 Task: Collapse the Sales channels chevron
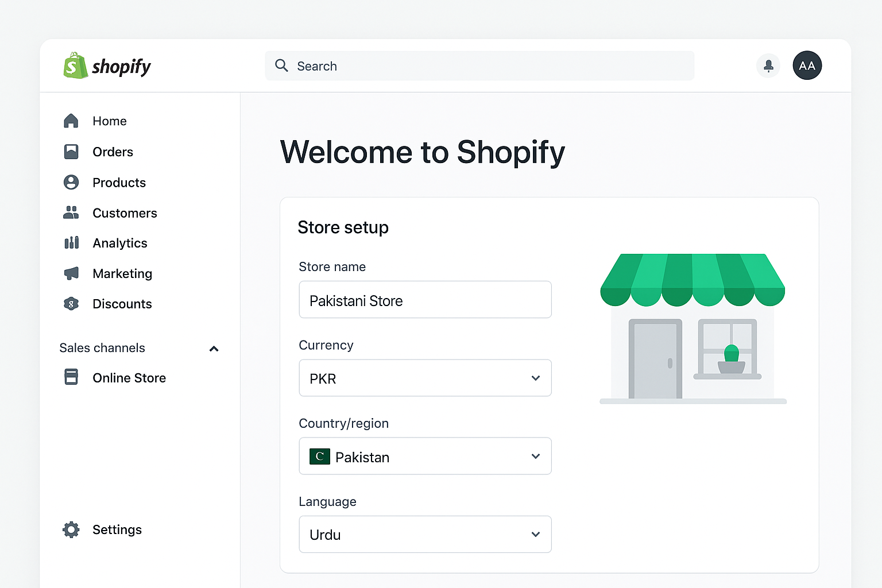coord(214,349)
